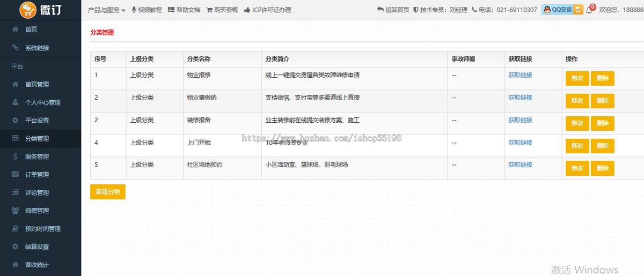644x276 pixels.
Task: Click 修改 for 装修报备 row
Action: (577, 123)
